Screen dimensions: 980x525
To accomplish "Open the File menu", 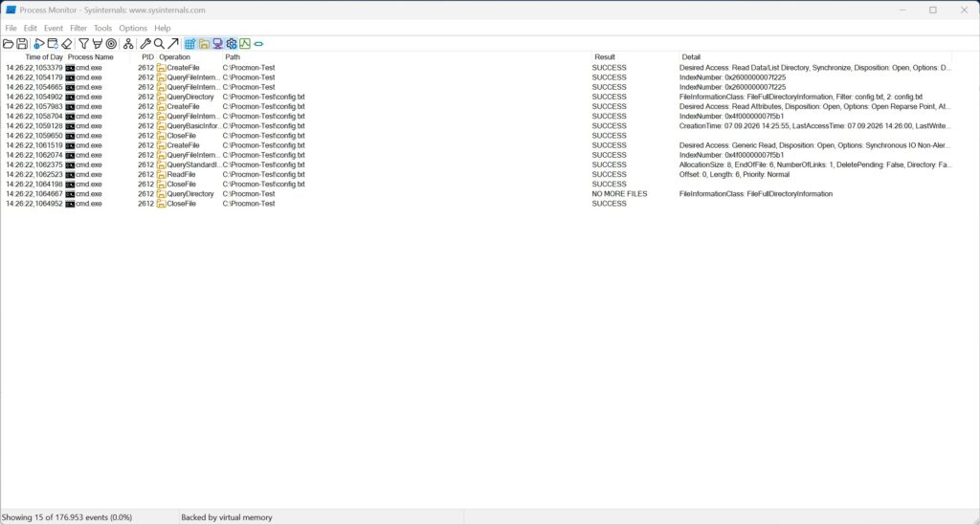I will coord(11,28).
